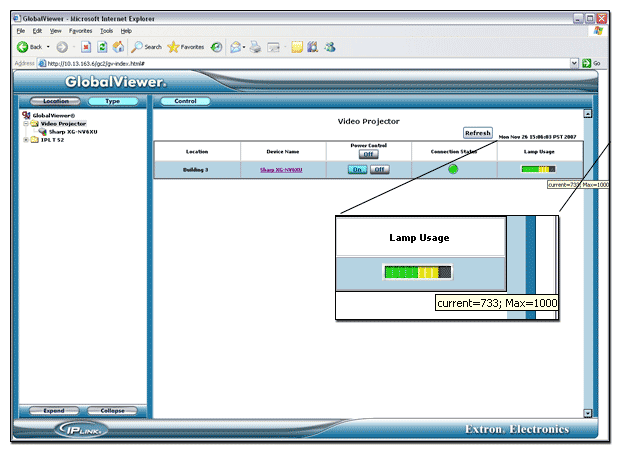Go to browser Home icon
620x452 pixels.
point(118,47)
